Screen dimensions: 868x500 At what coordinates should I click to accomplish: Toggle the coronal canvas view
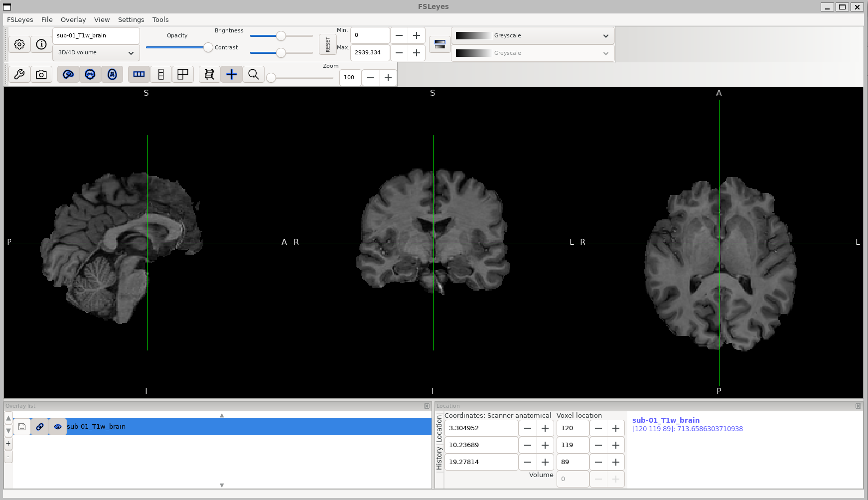[90, 74]
